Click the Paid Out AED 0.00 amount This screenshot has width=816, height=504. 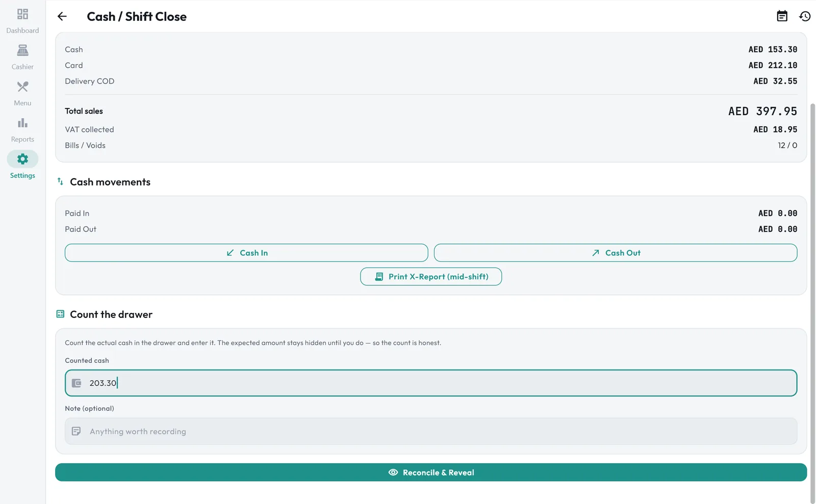click(x=778, y=229)
